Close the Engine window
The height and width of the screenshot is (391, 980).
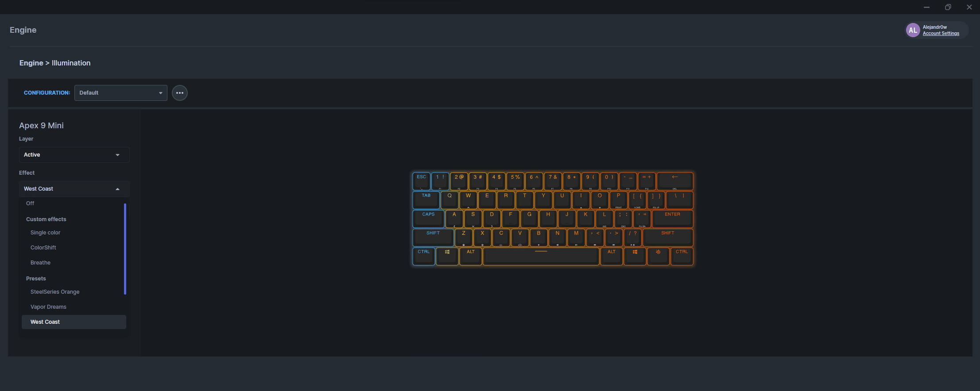(969, 7)
